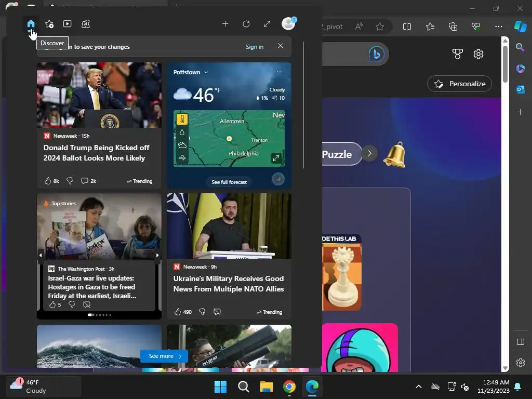532x399 pixels.
Task: Launch Google Chrome from taskbar
Action: tap(289, 387)
